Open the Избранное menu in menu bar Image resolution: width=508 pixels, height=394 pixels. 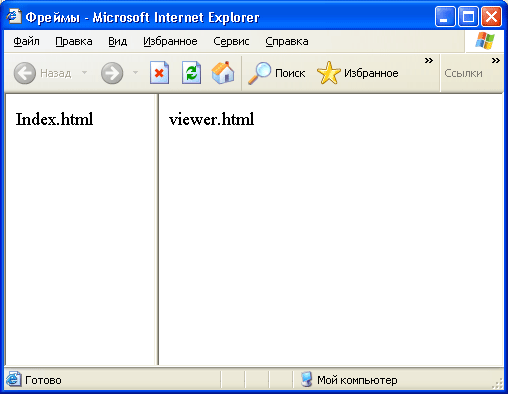click(170, 41)
